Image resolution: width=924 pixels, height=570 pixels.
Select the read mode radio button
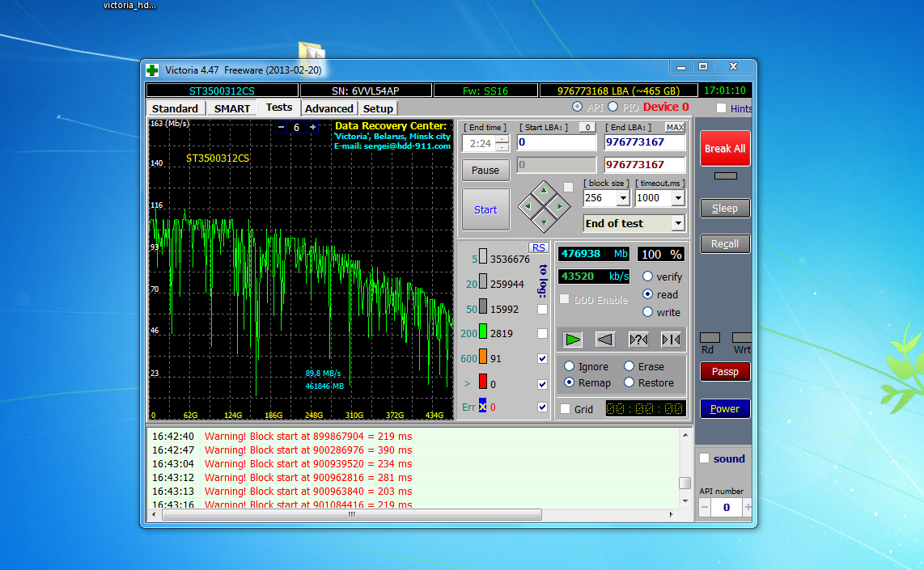(647, 293)
